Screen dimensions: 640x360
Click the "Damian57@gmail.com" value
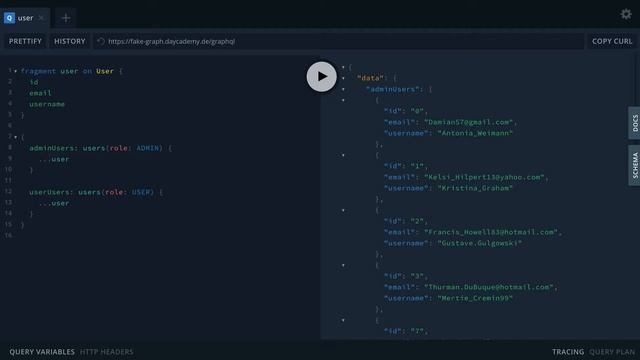point(469,122)
